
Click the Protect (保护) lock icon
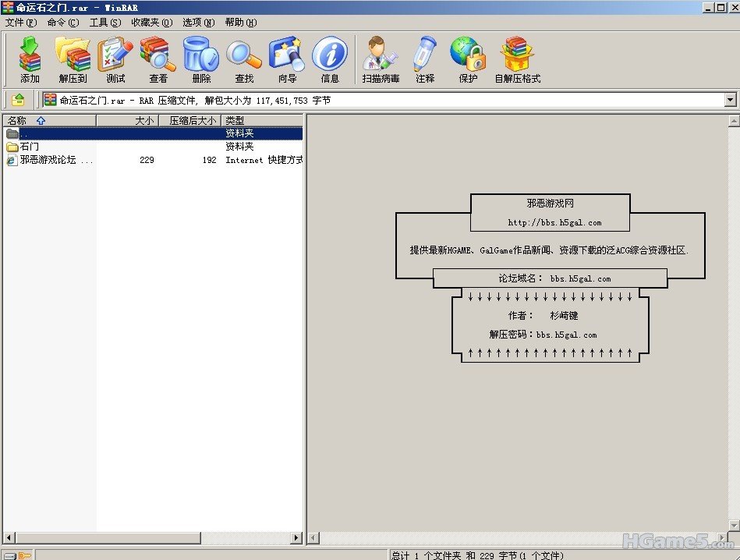pyautogui.click(x=468, y=59)
